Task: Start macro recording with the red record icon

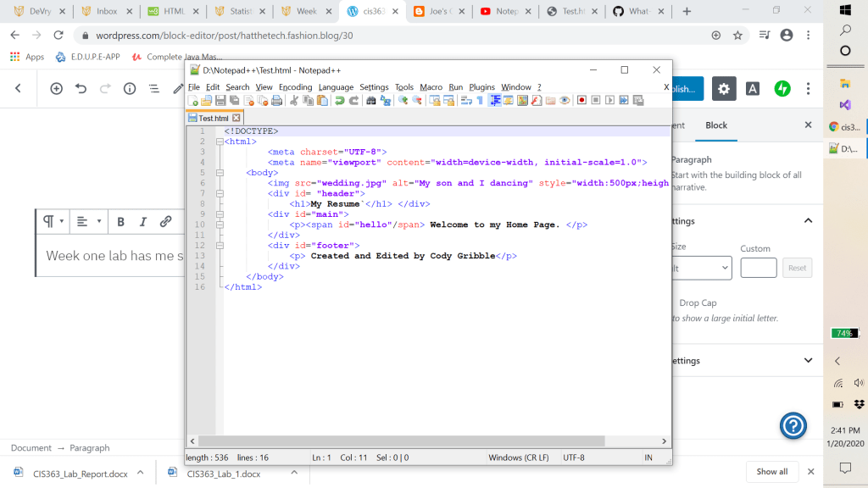Action: [x=581, y=101]
